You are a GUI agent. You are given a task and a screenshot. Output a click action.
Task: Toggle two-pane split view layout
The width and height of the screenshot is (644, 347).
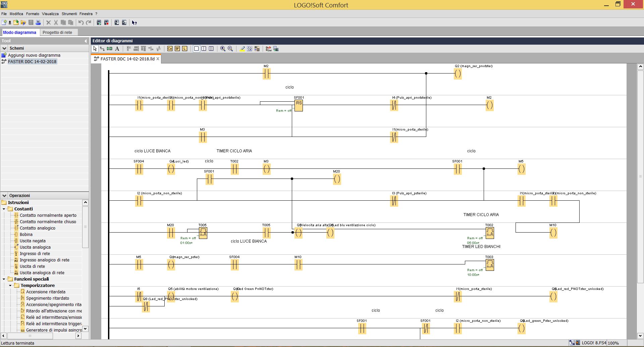pyautogui.click(x=204, y=49)
